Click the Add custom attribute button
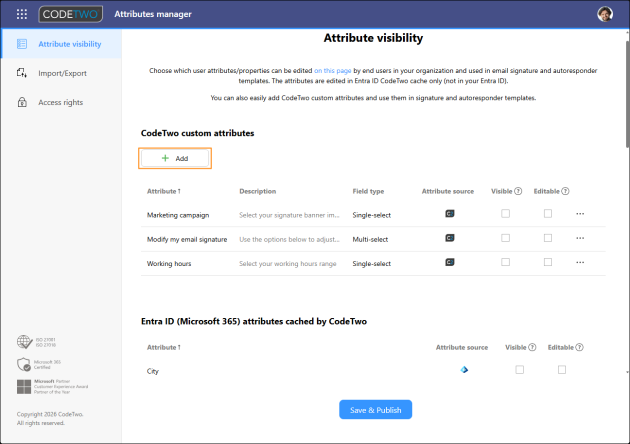The height and width of the screenshot is (444, 630). click(175, 158)
